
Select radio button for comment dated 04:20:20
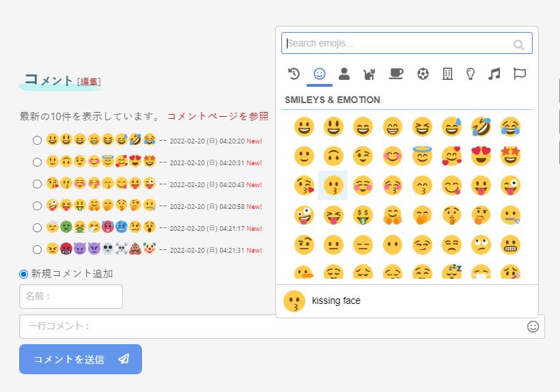(x=37, y=141)
